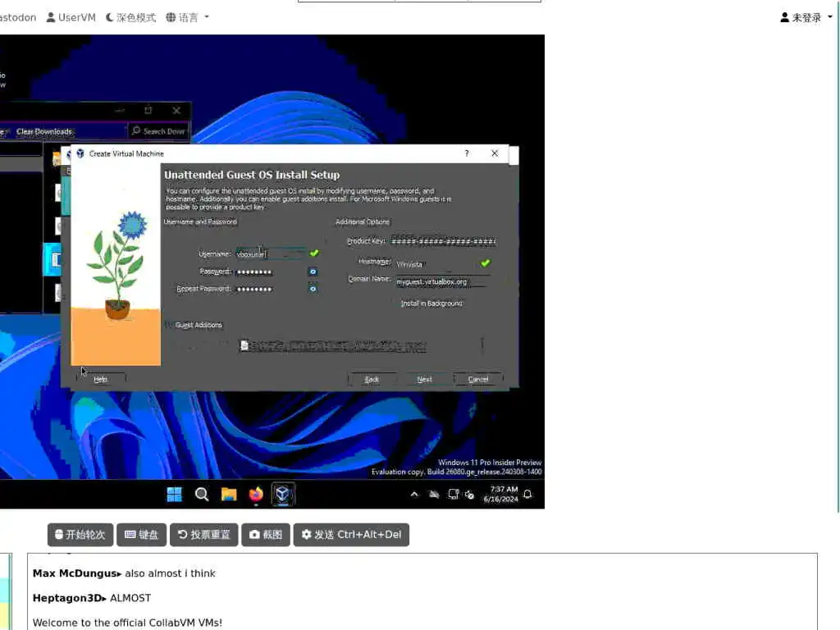Screen dimensions: 840x630
Task: Click the Username input field
Action: (270, 254)
